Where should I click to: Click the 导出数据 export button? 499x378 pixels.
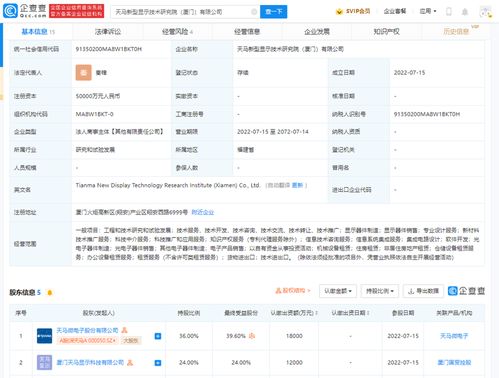[x=423, y=291]
